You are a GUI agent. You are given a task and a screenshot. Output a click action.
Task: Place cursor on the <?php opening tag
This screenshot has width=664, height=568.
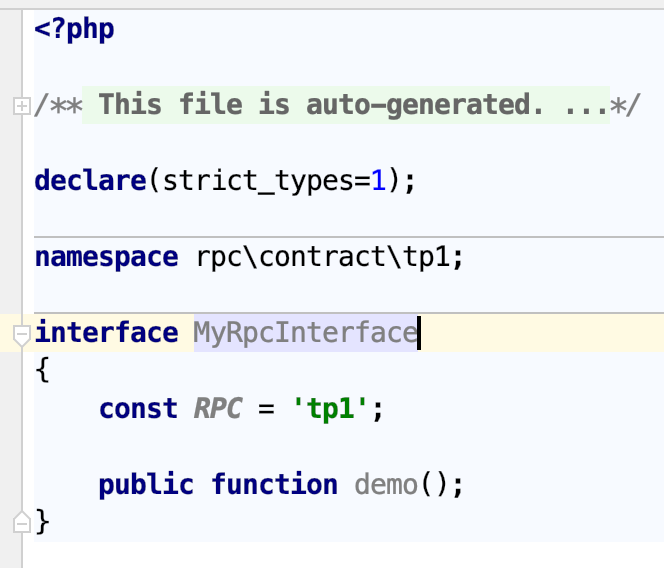coord(74,30)
